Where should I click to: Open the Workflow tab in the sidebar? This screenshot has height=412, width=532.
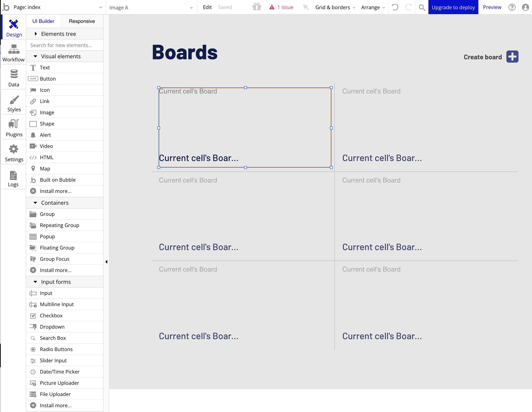[14, 53]
